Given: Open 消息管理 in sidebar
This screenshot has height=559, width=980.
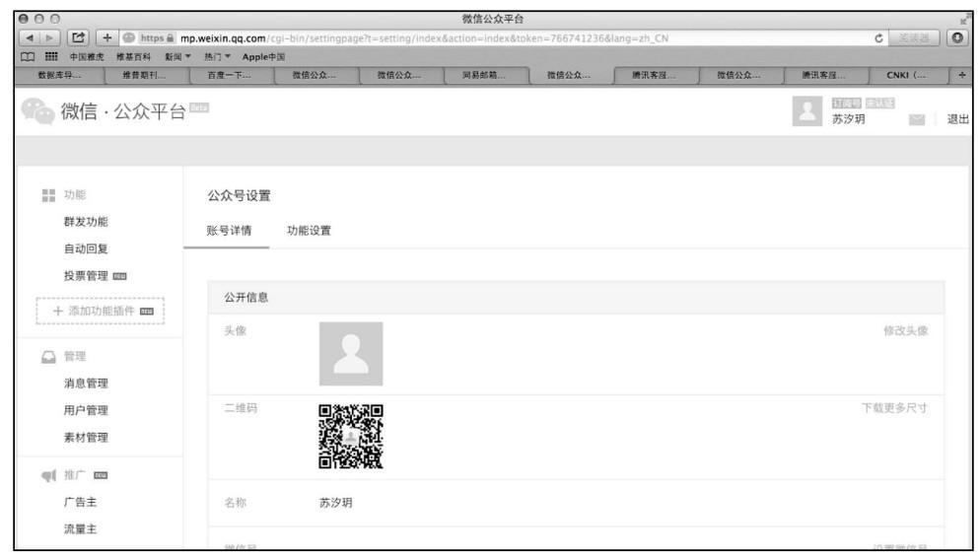Looking at the screenshot, I should point(86,384).
